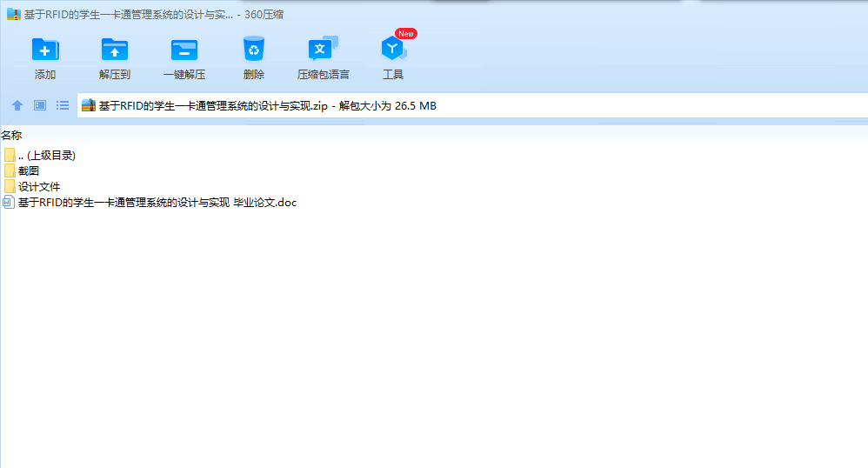The height and width of the screenshot is (468, 868).
Task: Click the Word doc file icon for 毕业论文.doc
Action: (x=9, y=202)
